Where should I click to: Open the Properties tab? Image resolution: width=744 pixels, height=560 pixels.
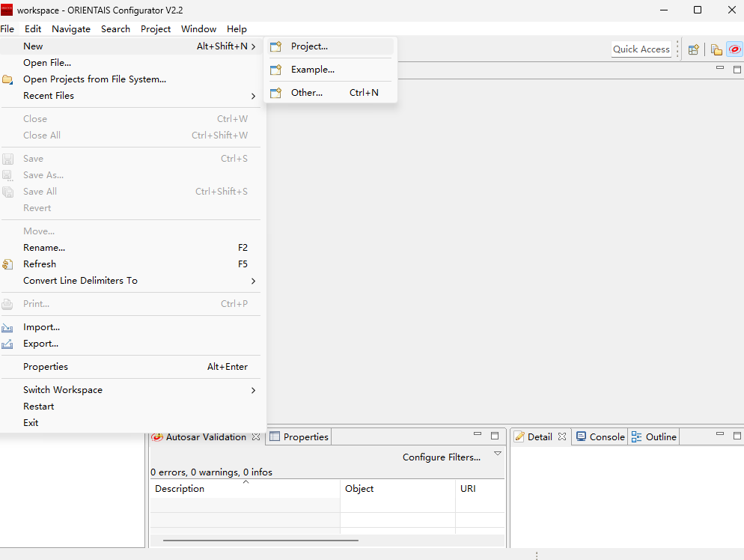pos(299,436)
